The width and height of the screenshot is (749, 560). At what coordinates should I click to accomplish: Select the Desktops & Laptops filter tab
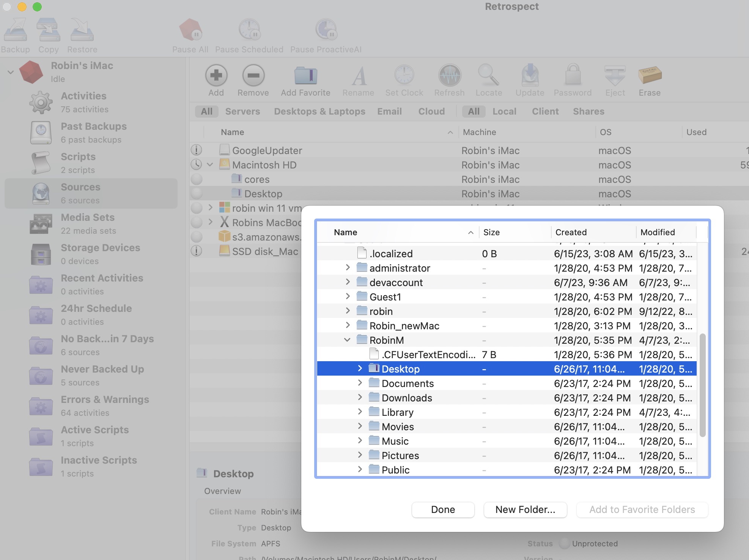tap(319, 111)
